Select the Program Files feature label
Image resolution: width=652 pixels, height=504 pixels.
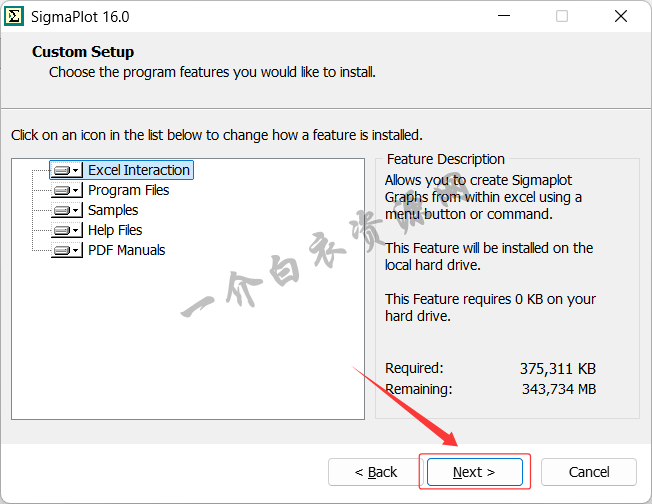tap(128, 190)
